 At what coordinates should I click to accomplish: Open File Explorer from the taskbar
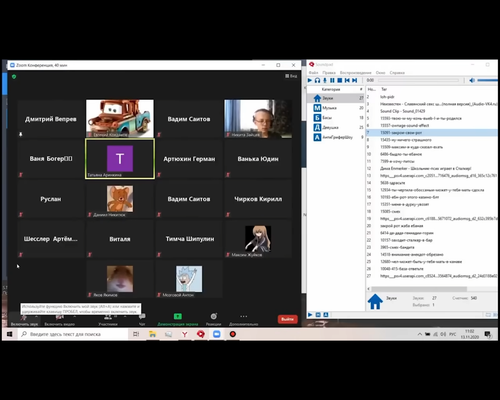(152, 334)
